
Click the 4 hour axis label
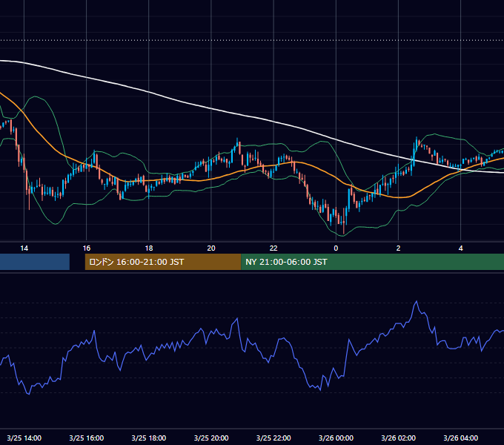(x=460, y=248)
